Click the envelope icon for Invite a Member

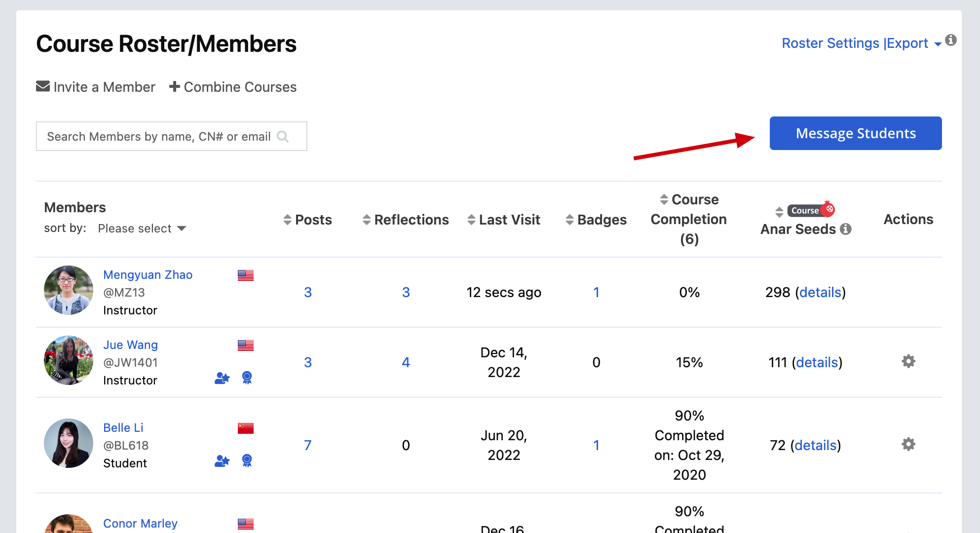(x=43, y=86)
